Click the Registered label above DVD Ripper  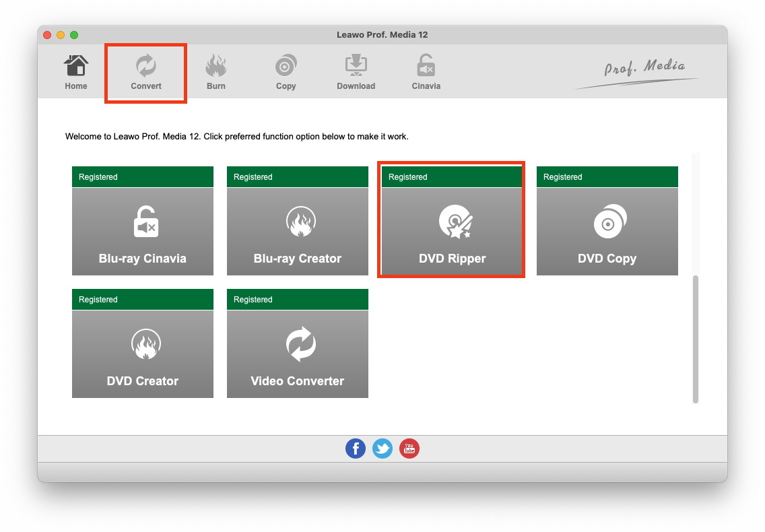click(408, 176)
